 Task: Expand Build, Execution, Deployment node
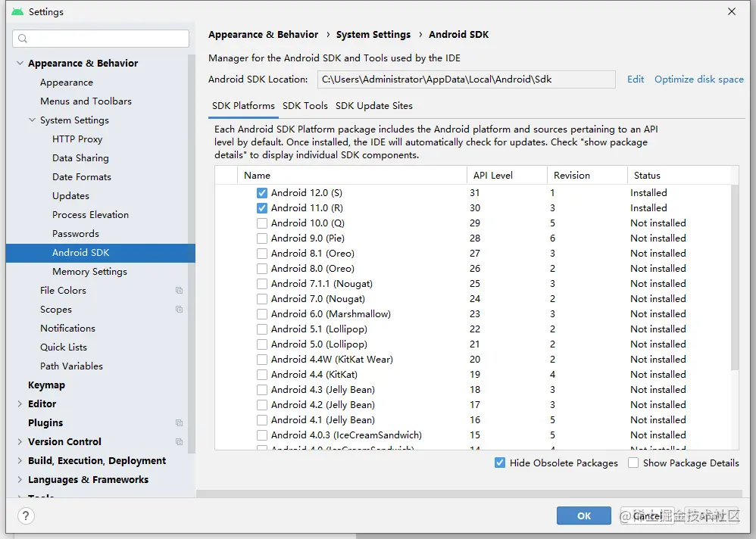click(x=20, y=460)
